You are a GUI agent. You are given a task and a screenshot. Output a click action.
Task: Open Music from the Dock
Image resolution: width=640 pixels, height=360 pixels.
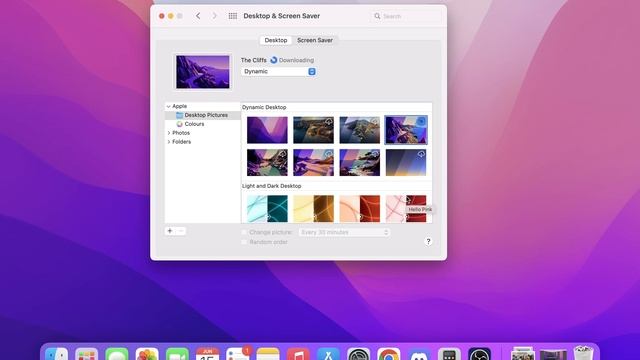coord(298,354)
